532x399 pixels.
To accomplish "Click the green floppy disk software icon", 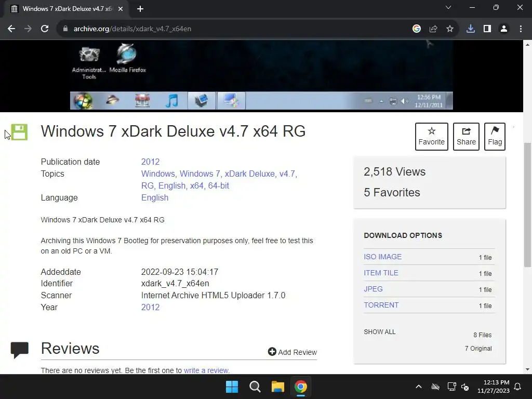I will [x=19, y=132].
